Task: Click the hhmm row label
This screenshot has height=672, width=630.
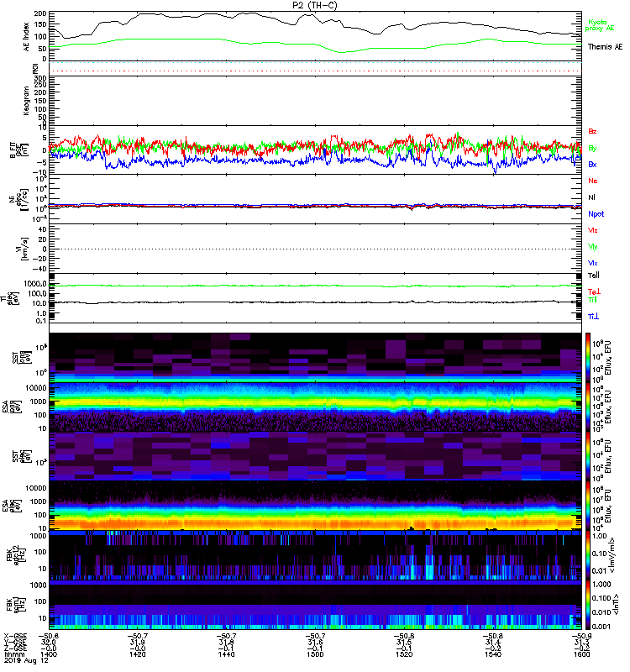Action: (15, 654)
